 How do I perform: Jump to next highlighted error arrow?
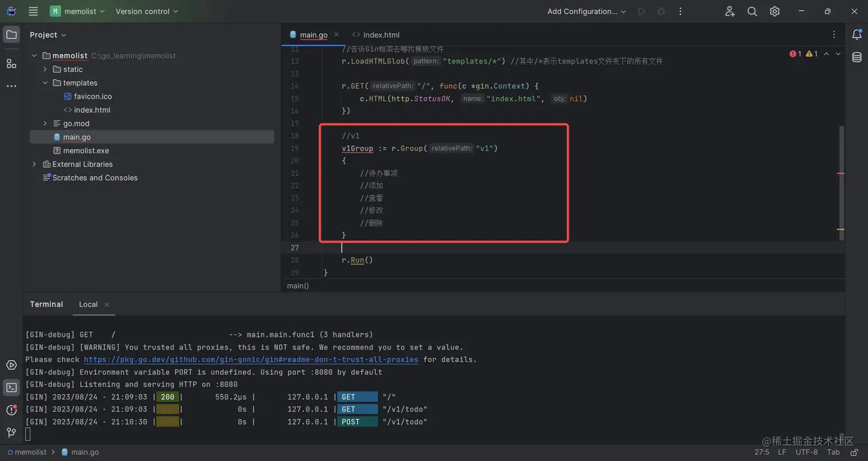[838, 54]
